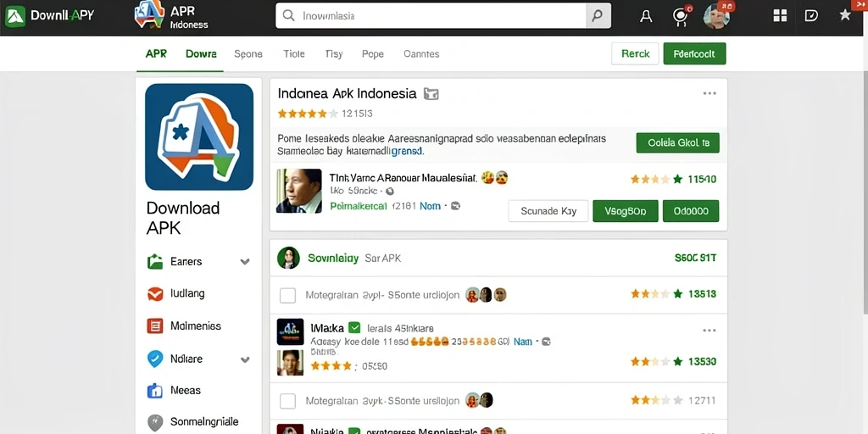Screen dimensions: 868x434
Task: Click the green Oolela Gkol ta button
Action: (x=677, y=142)
